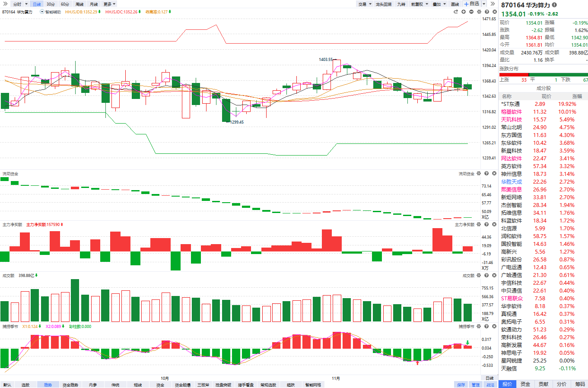Switch to 60分 chart period
The image size is (588, 388).
65,4
